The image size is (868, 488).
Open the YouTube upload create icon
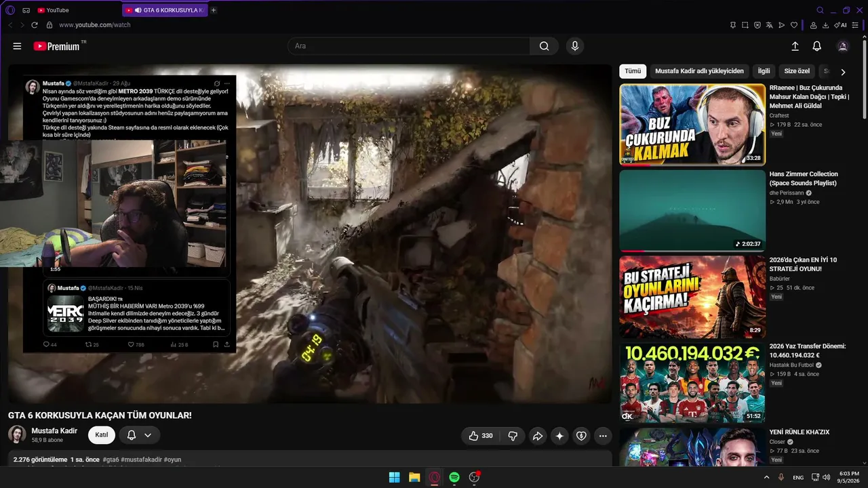[x=795, y=46]
